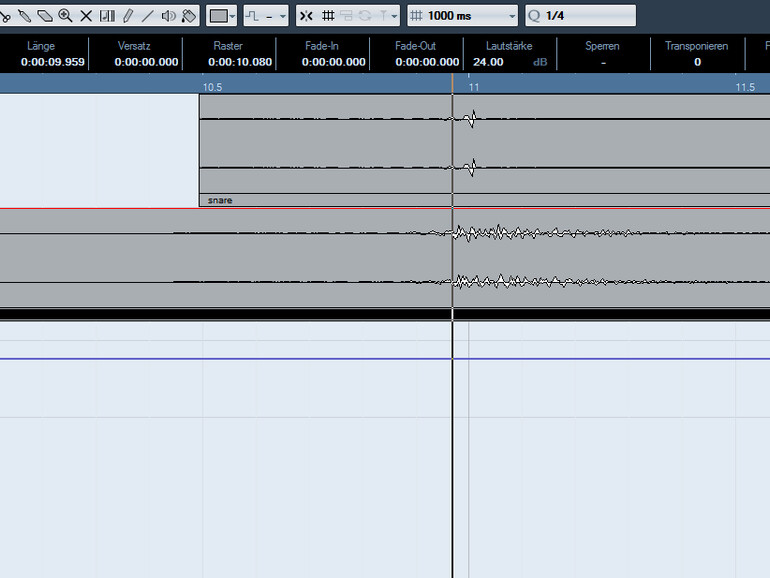Screen dimensions: 770x578
Task: Click the Fade-In value field
Action: point(333,62)
